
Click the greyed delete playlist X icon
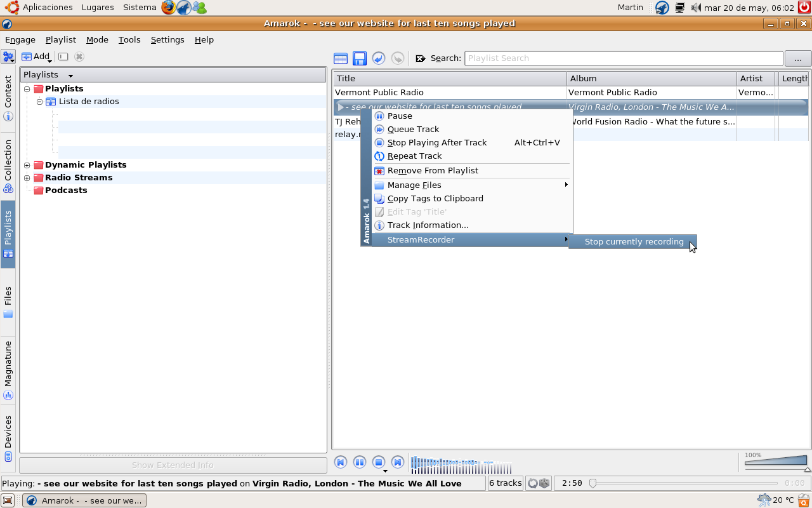click(79, 57)
